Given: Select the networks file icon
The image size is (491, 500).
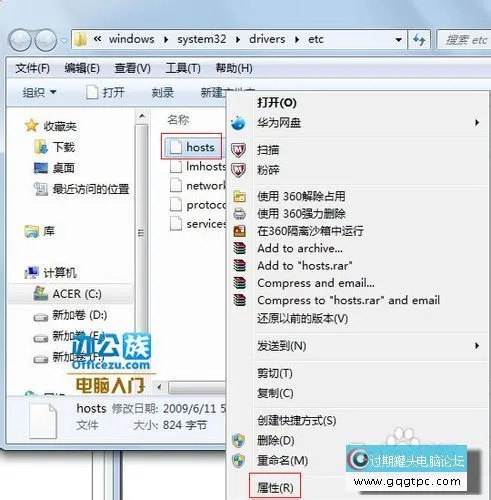Looking at the screenshot, I should [x=176, y=186].
